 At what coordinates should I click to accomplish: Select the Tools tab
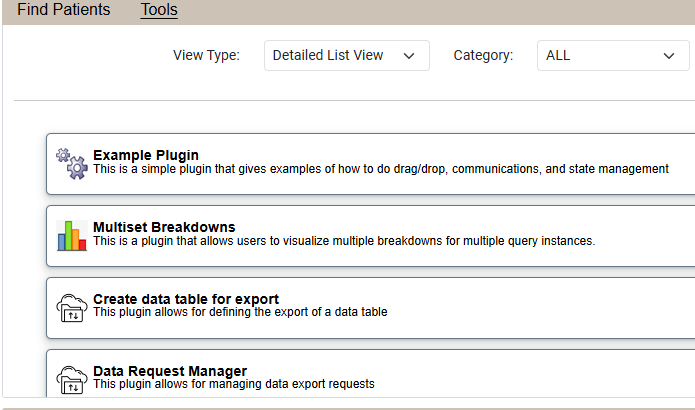(x=159, y=10)
